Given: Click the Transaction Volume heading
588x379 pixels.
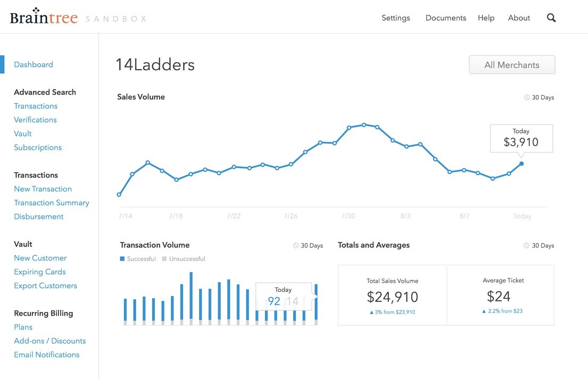Looking at the screenshot, I should point(154,245).
